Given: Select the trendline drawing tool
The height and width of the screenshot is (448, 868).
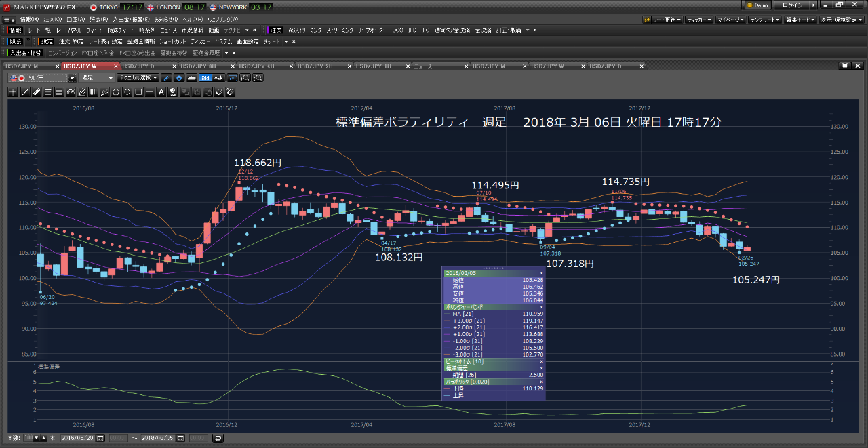Looking at the screenshot, I should click(25, 91).
